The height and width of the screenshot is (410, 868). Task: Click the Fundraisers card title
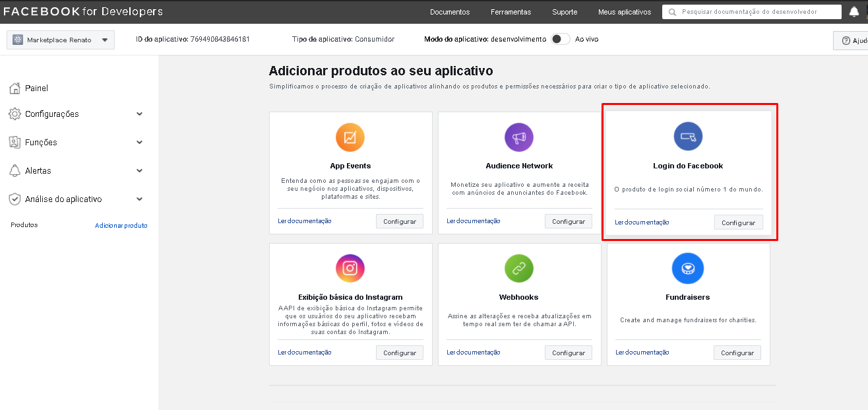[688, 298]
